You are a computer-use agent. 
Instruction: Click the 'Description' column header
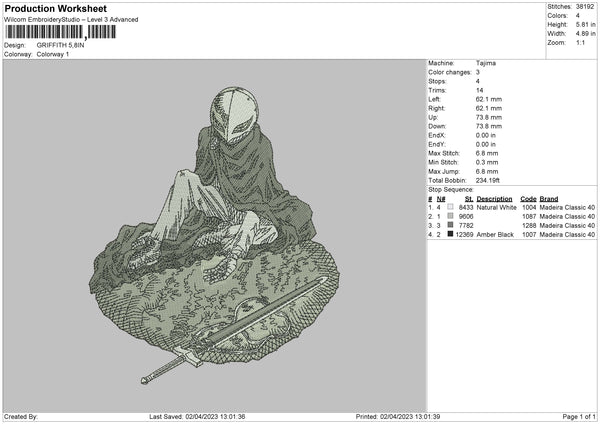[x=494, y=199]
